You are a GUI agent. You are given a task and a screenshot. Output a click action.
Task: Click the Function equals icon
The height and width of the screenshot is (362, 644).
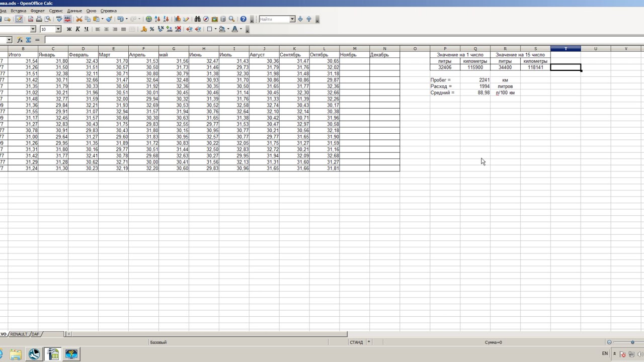[x=37, y=40]
